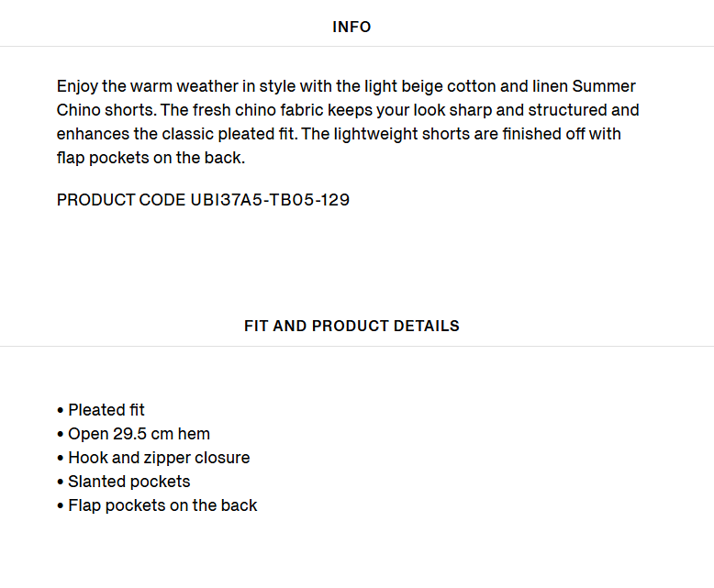This screenshot has width=714, height=588.
Task: Click the Pleated fit bullet item
Action: 101,410
